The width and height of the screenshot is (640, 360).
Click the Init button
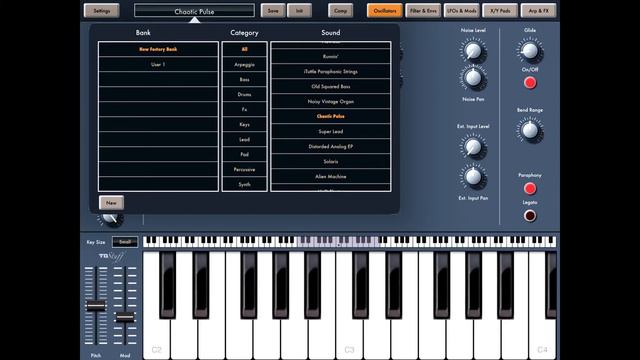(x=299, y=11)
